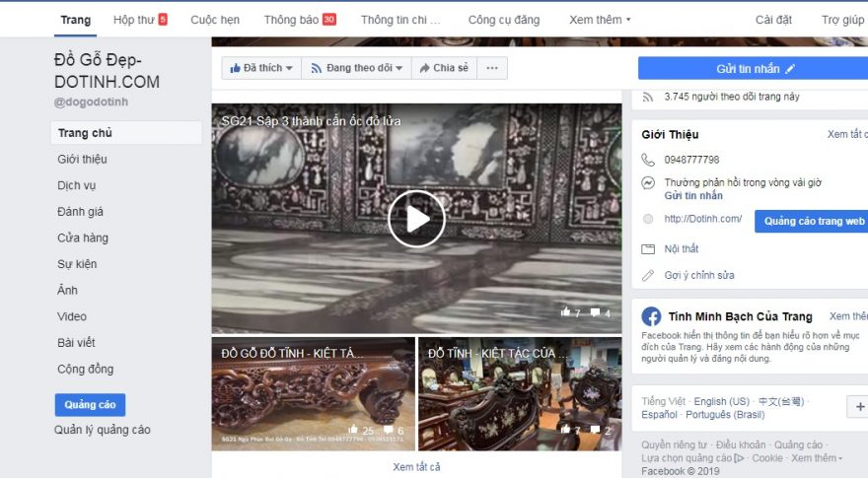The image size is (868, 478).
Task: Click like icon on ĐỖ TĨNH - KIỆT TÁC CỦA thumbnail
Action: (565, 429)
